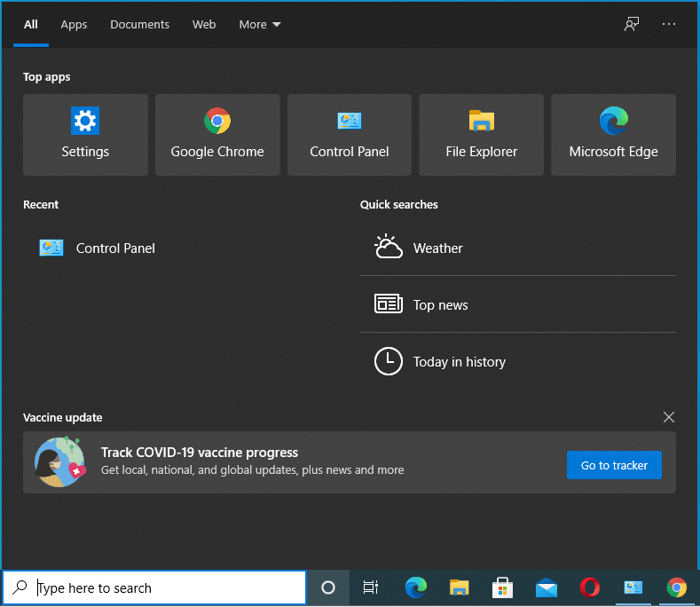Dismiss the Vaccine update banner
The image size is (700, 607).
click(x=669, y=417)
